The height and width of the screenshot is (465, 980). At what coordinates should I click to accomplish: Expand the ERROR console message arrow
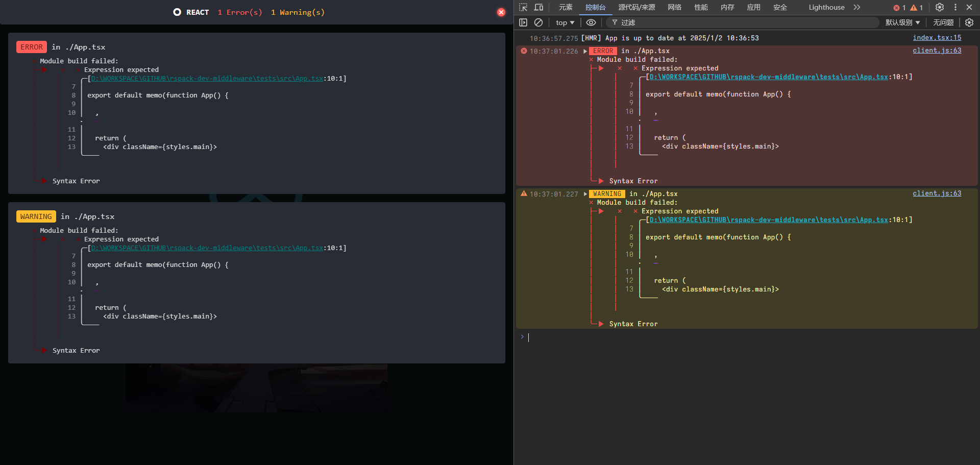(585, 51)
